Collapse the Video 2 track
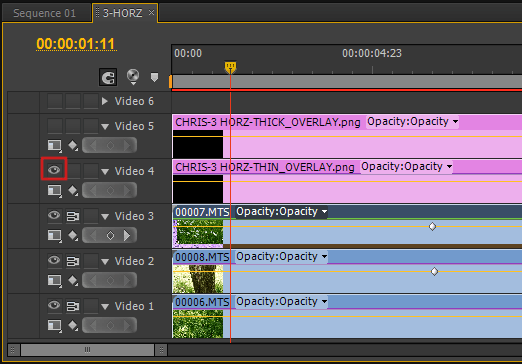522x364 pixels. coord(105,262)
